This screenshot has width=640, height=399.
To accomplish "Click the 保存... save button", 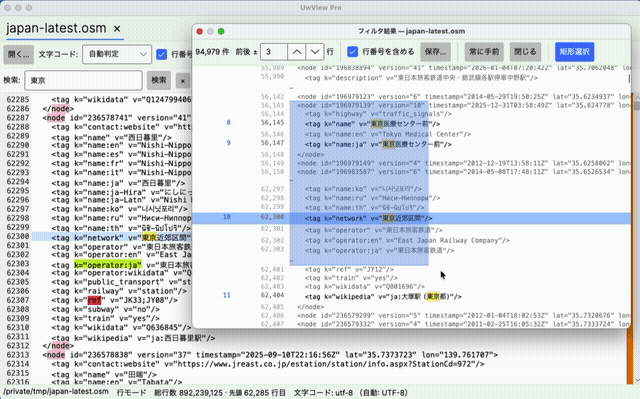I will pos(436,52).
